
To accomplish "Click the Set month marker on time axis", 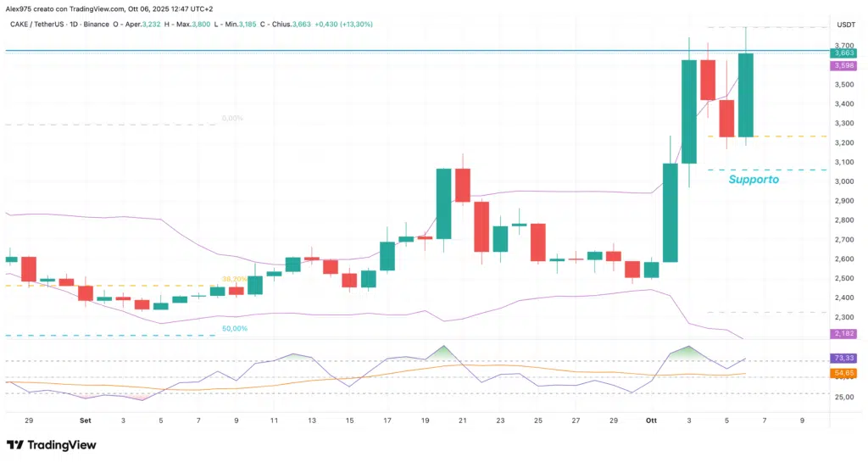I will click(86, 420).
